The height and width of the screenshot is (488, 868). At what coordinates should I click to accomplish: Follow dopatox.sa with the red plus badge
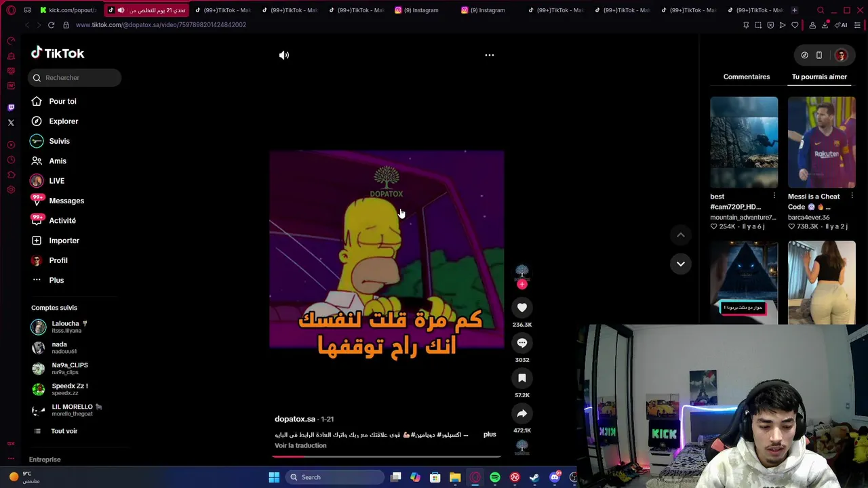point(522,285)
